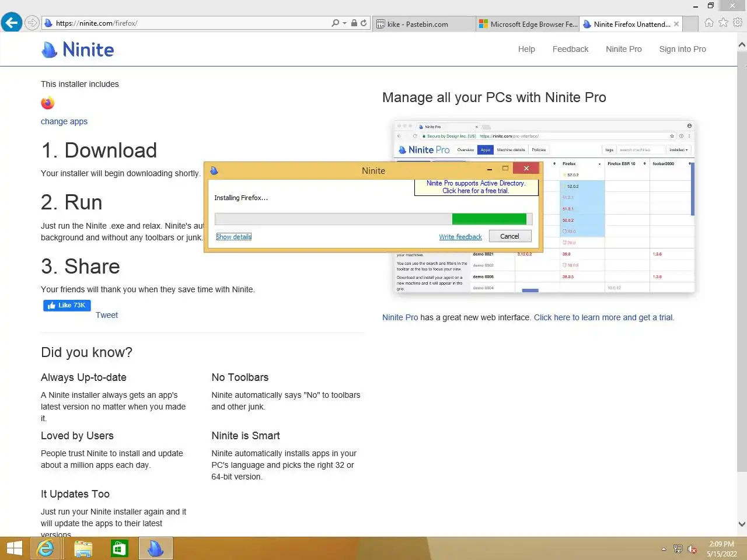Screen dimensions: 747x560
Task: Click the 'Loved by Users' heading
Action: [77, 436]
